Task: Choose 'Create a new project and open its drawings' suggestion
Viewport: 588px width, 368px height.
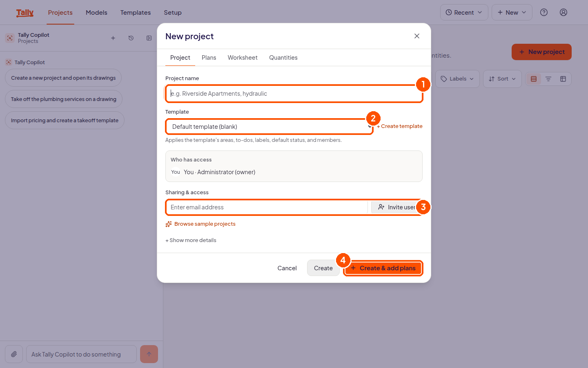Action: coord(63,78)
